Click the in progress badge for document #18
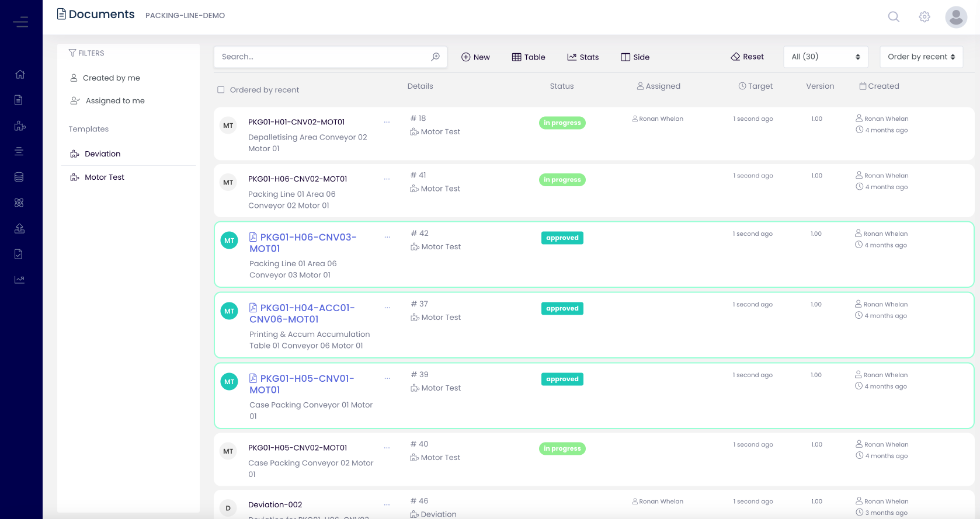980x519 pixels. tap(562, 123)
